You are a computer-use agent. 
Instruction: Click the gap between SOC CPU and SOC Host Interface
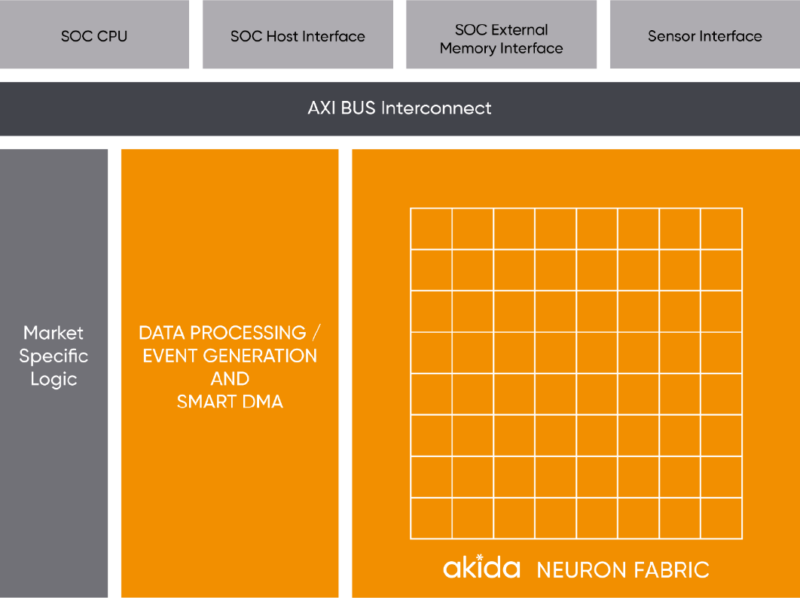click(195, 34)
